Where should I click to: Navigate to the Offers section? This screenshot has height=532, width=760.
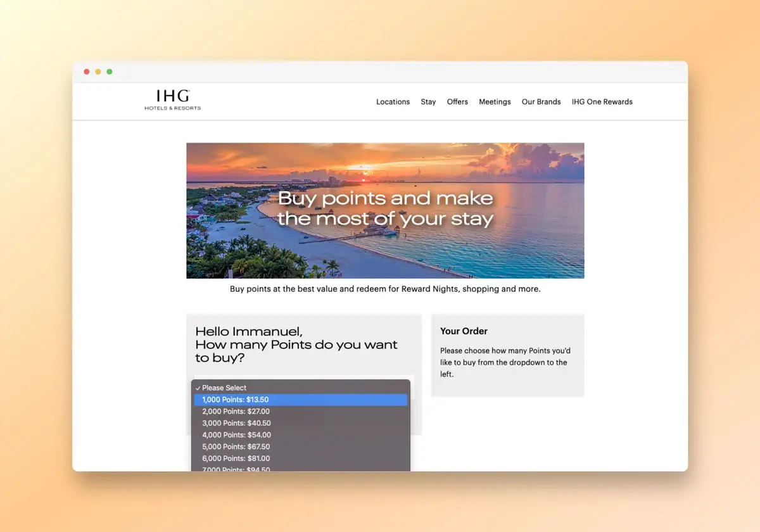click(x=457, y=101)
